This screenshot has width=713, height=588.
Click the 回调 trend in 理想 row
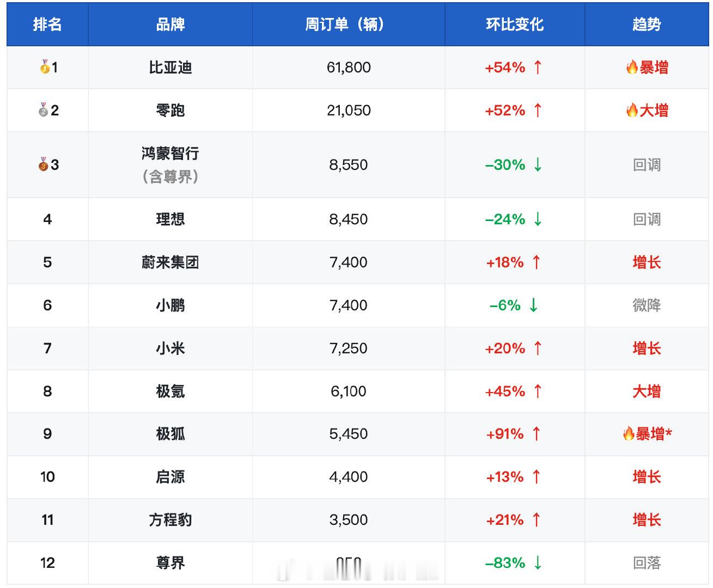tap(647, 219)
